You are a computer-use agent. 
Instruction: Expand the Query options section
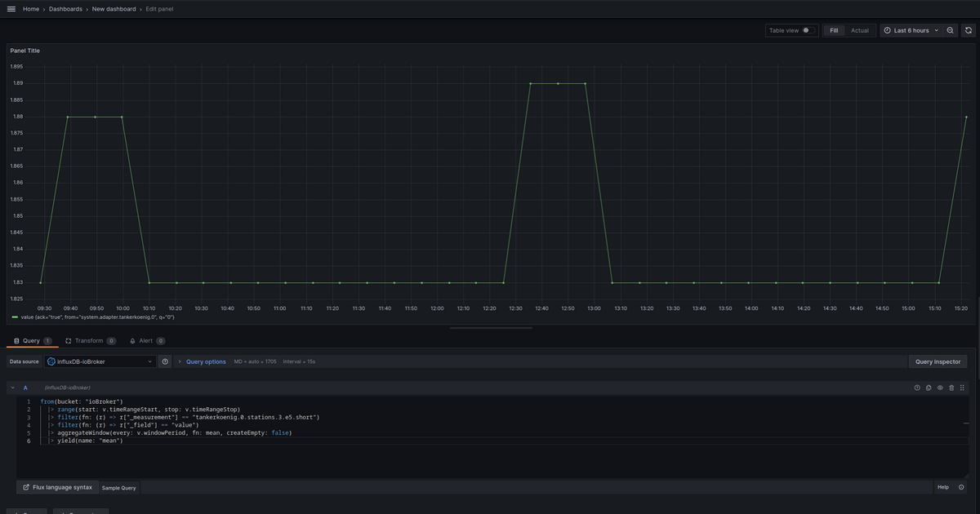pyautogui.click(x=205, y=361)
